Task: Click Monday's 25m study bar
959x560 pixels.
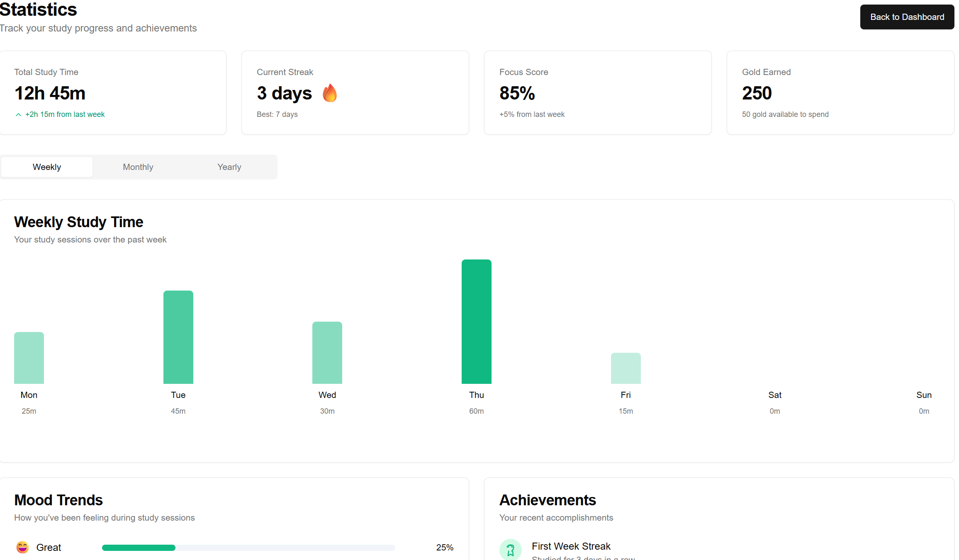Action: 29,357
